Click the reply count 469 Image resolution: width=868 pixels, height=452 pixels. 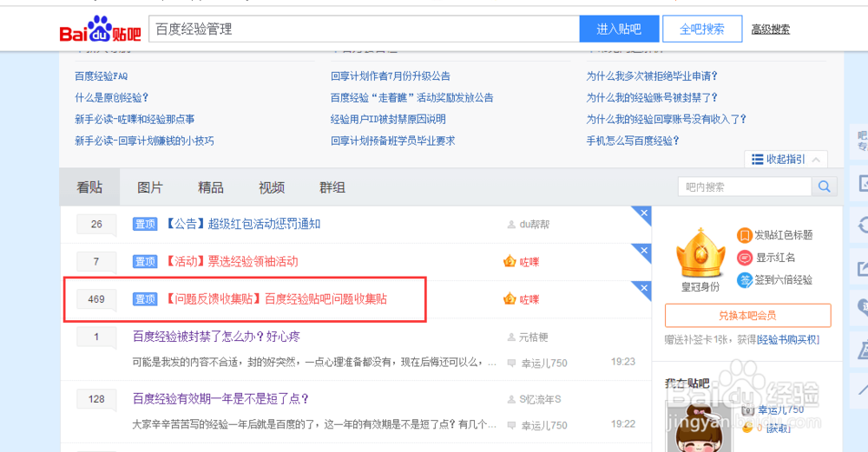pyautogui.click(x=96, y=299)
